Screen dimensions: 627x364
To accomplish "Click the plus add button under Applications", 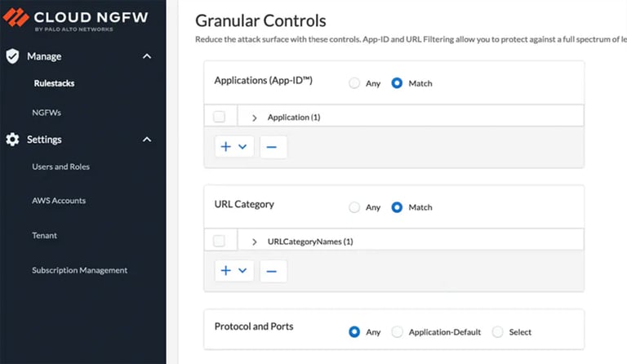I will pos(233,147).
